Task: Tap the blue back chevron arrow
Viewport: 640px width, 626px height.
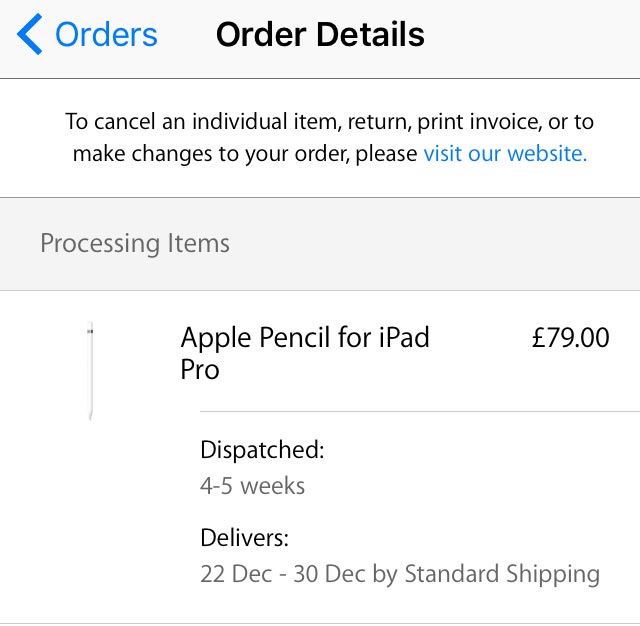Action: pos(30,34)
